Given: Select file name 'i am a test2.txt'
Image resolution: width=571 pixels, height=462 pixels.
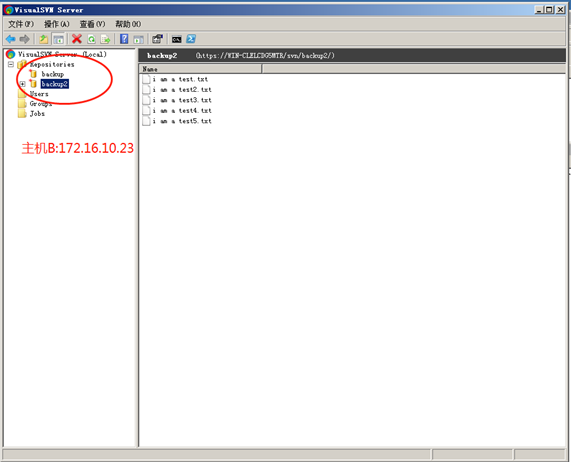Looking at the screenshot, I should coord(182,90).
